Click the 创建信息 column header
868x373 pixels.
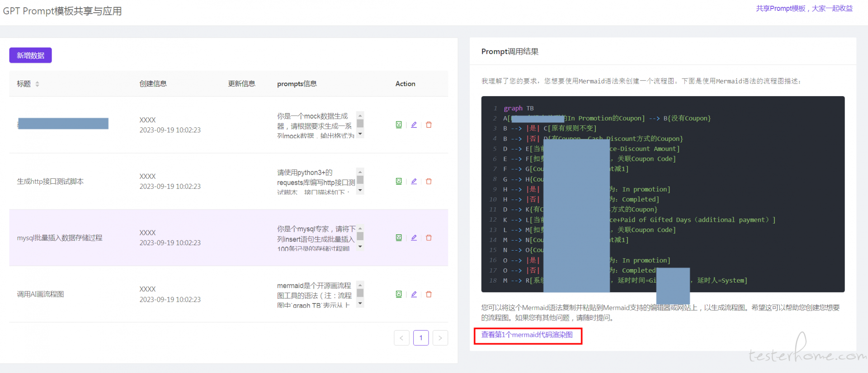tap(153, 84)
